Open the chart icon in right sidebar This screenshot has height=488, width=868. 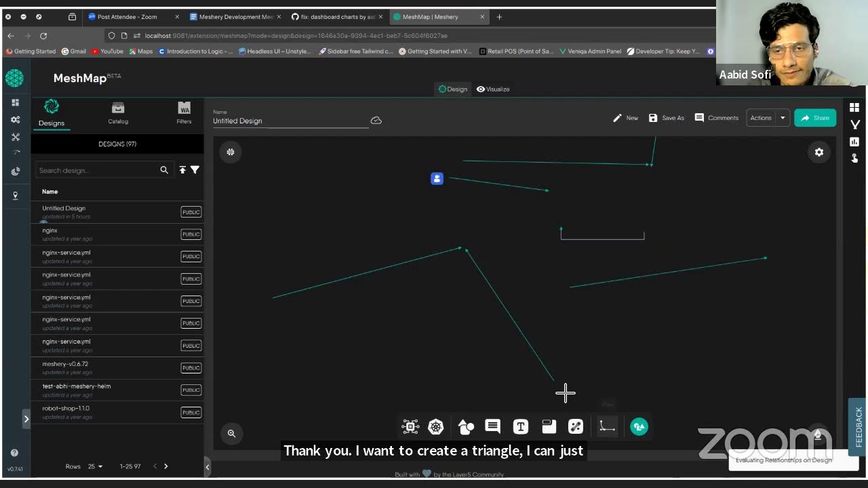(x=854, y=142)
